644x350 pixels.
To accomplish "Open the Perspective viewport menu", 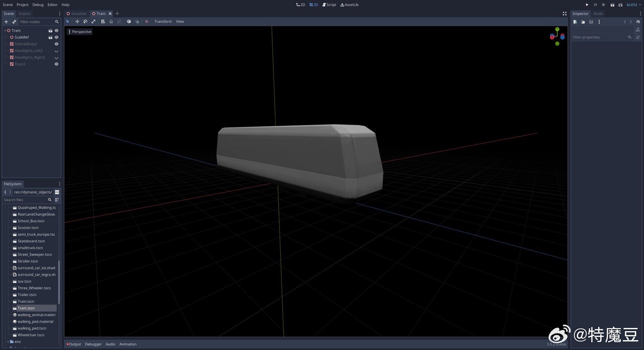I will 79,31.
